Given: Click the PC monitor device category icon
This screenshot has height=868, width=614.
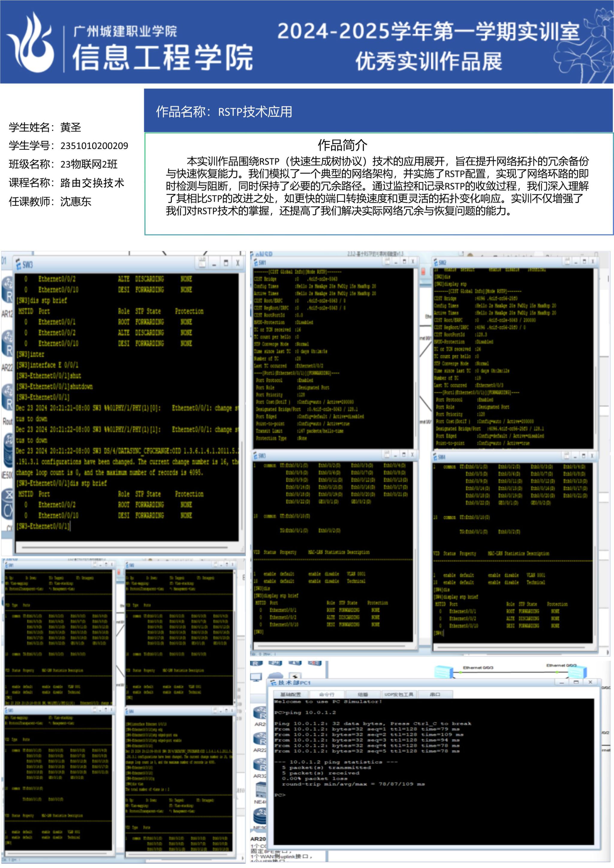Looking at the screenshot, I should (x=256, y=677).
